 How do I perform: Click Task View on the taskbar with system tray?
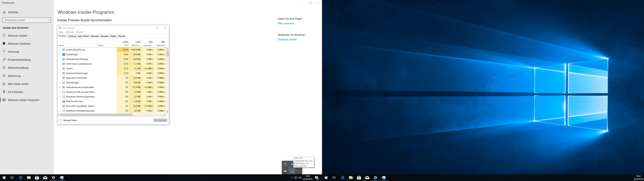click(12, 178)
